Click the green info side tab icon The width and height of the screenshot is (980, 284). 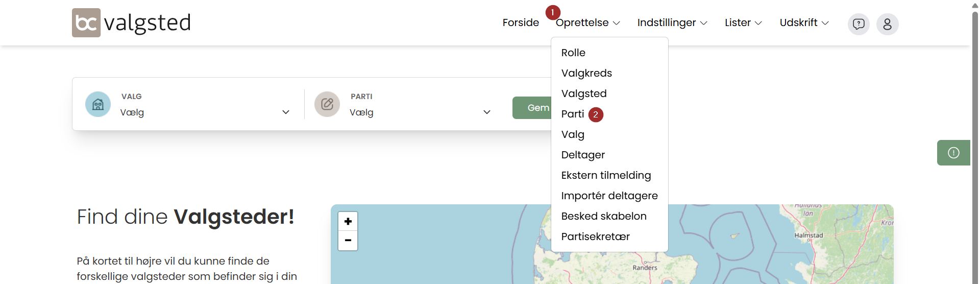(x=953, y=153)
